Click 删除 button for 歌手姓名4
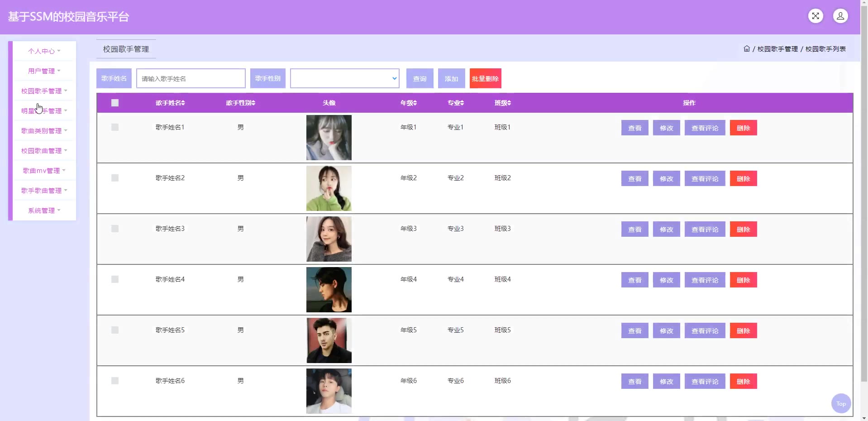The image size is (868, 421). pos(744,280)
